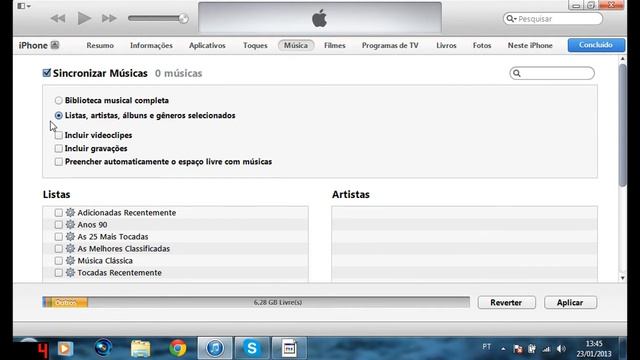Check the Tocadas Recentemente playlist
The image size is (640, 360).
[59, 273]
